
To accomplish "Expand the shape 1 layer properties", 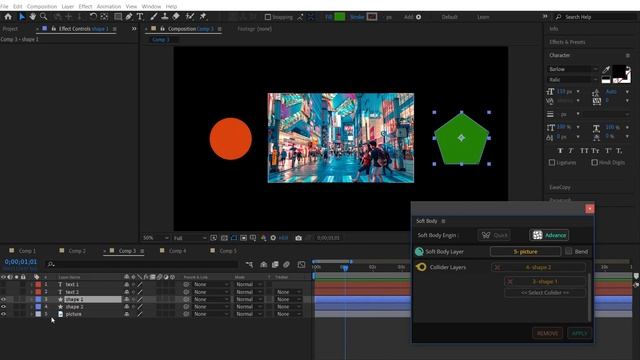I will coord(31,299).
